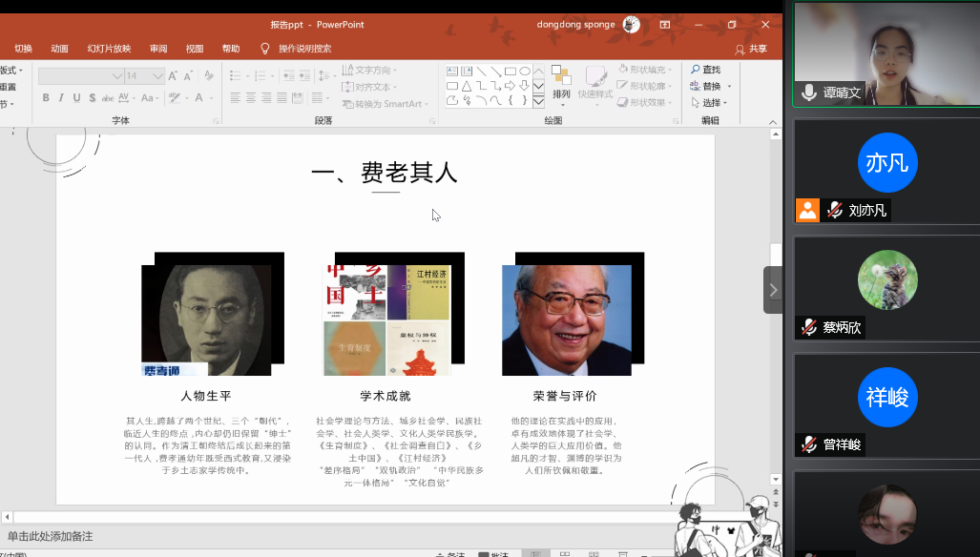980x557 pixels.
Task: Open the numbered list dropdown arrow
Action: pos(273,76)
